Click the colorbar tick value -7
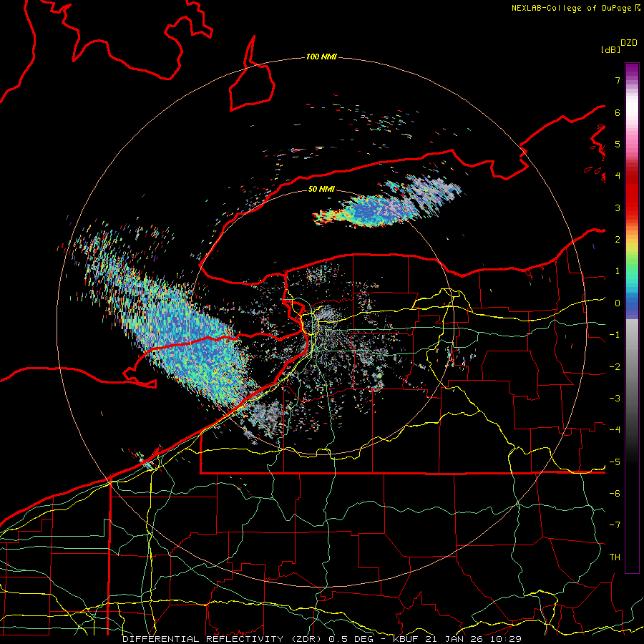 click(x=615, y=525)
